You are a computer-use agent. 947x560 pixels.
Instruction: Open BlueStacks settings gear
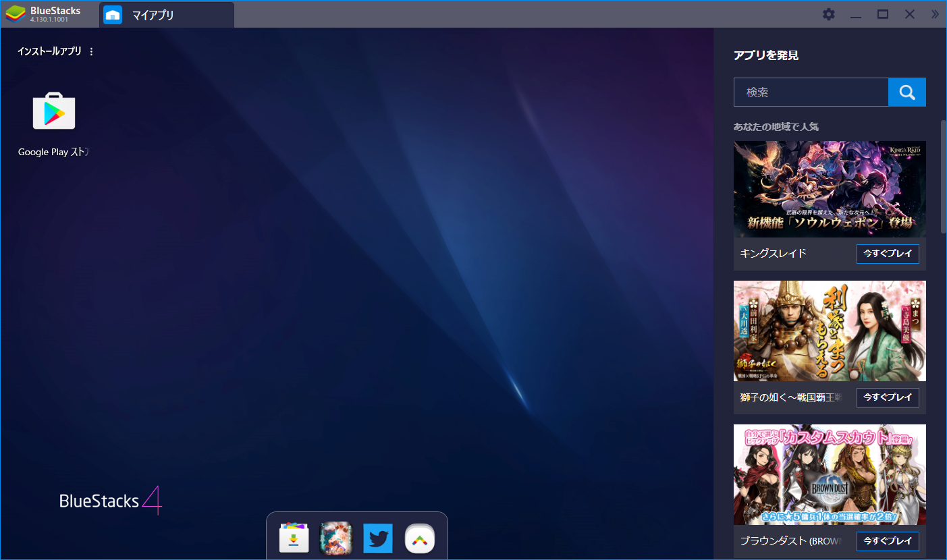coord(829,14)
